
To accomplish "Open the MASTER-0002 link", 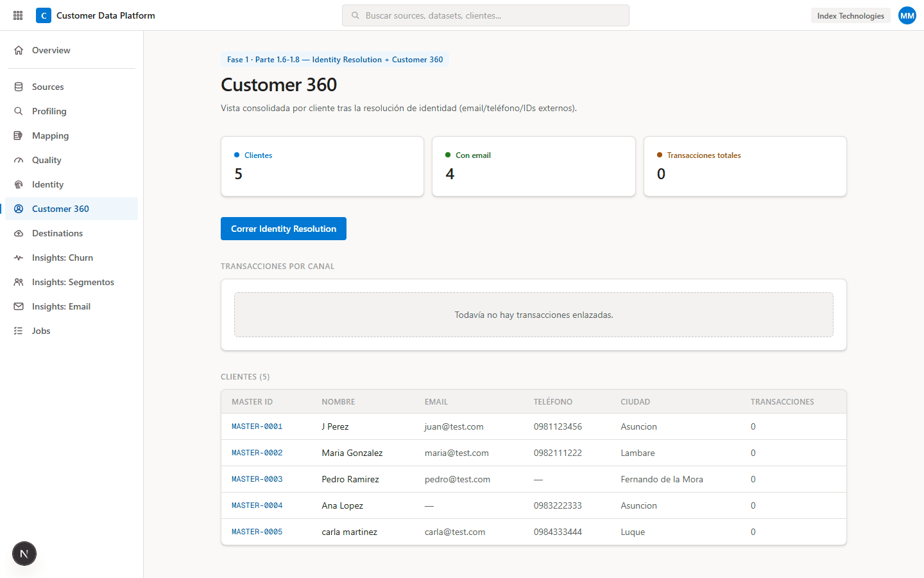I will point(257,453).
